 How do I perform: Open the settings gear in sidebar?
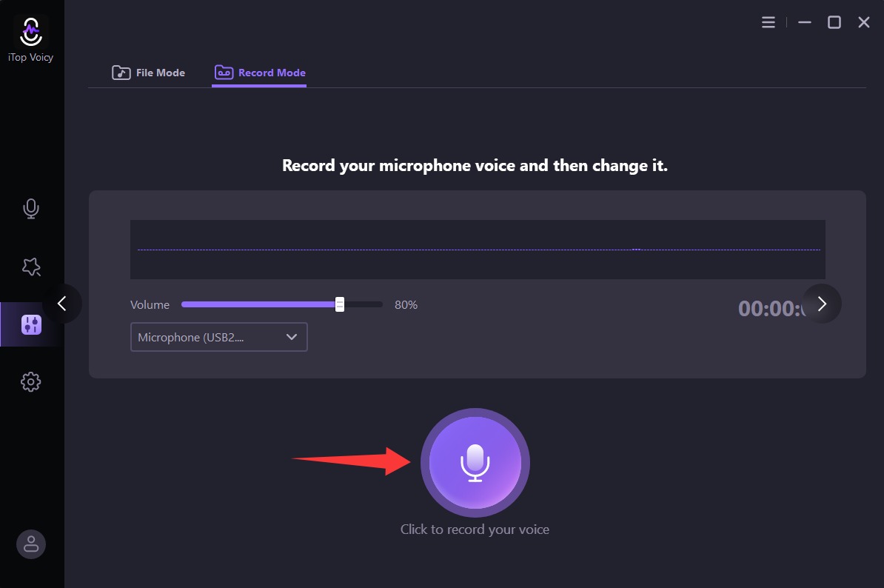pos(31,382)
